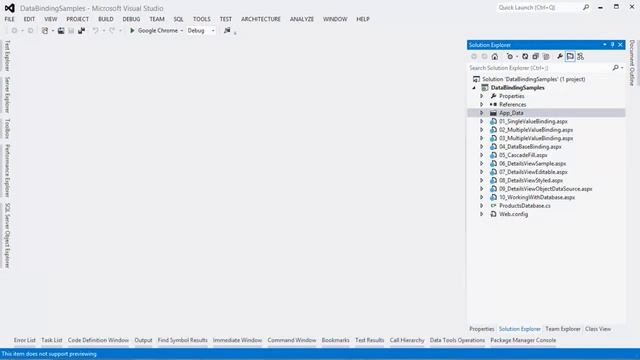This screenshot has width=640, height=360.
Task: Open the ARCHITECTURE menu
Action: pos(261,19)
